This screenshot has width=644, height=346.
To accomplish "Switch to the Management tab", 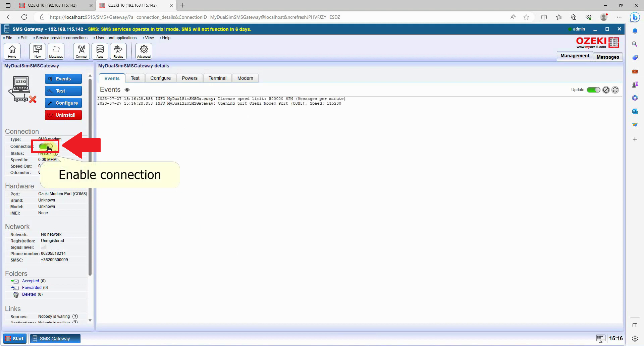I will [x=575, y=56].
